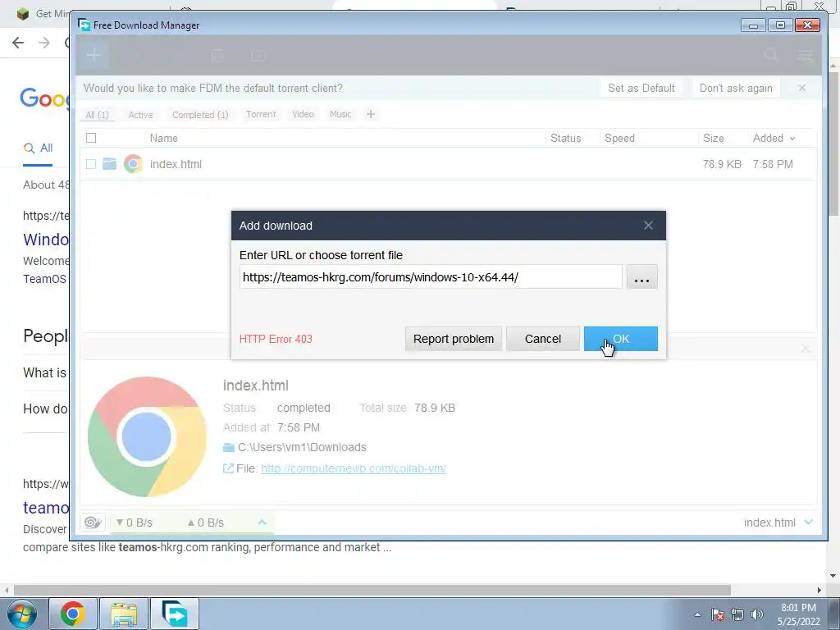The width and height of the screenshot is (840, 630).
Task: Tick the select-all checkbox in header
Action: point(91,138)
